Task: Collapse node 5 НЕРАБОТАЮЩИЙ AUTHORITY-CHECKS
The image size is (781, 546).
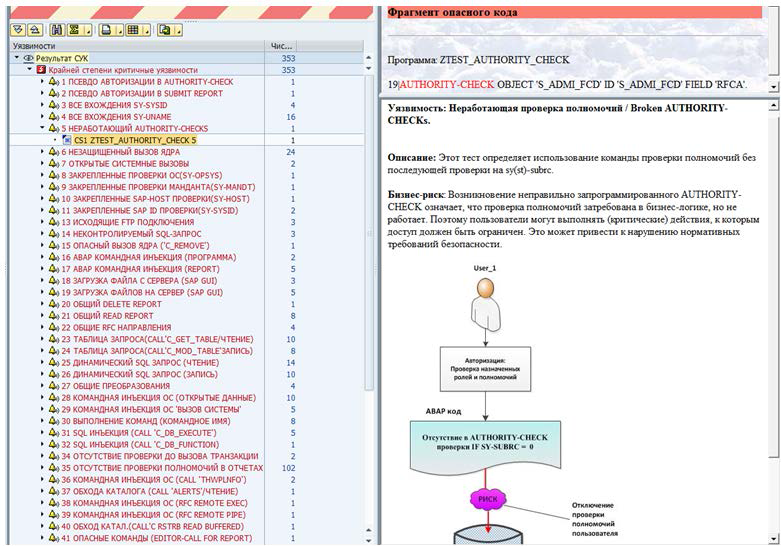Action: pyautogui.click(x=42, y=128)
